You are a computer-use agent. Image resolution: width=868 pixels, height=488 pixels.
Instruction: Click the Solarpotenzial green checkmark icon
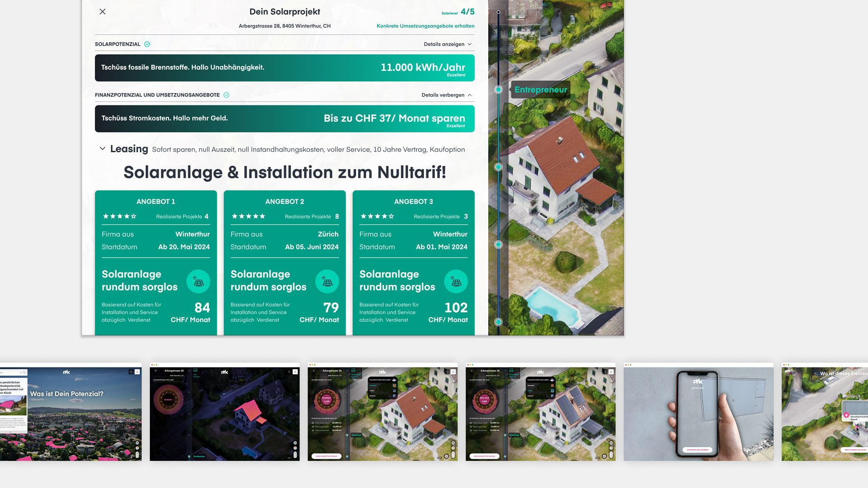coord(147,44)
